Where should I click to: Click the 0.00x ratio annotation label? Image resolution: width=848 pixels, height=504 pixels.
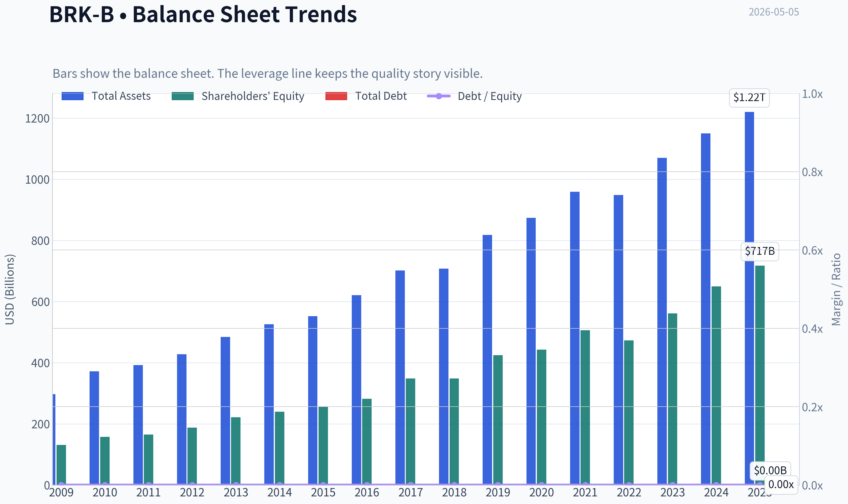(x=781, y=484)
